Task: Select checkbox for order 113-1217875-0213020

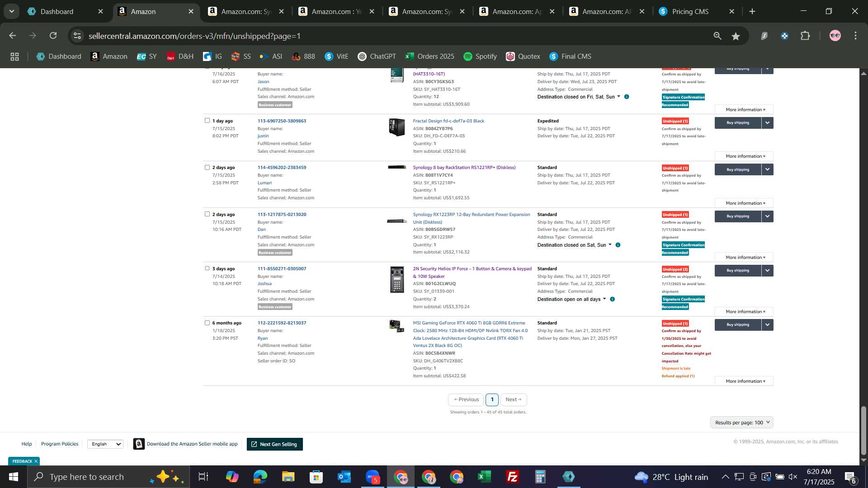Action: (207, 214)
